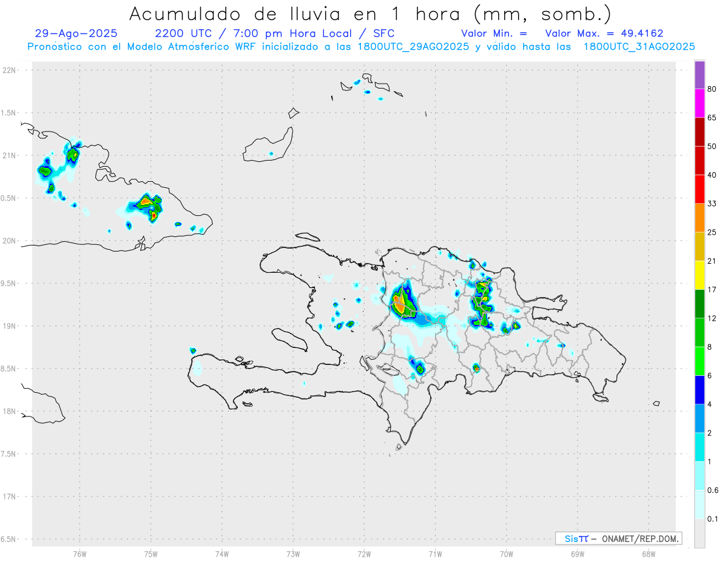The width and height of the screenshot is (728, 562).
Task: Select the date text '29-Ago-2025'
Action: (76, 33)
